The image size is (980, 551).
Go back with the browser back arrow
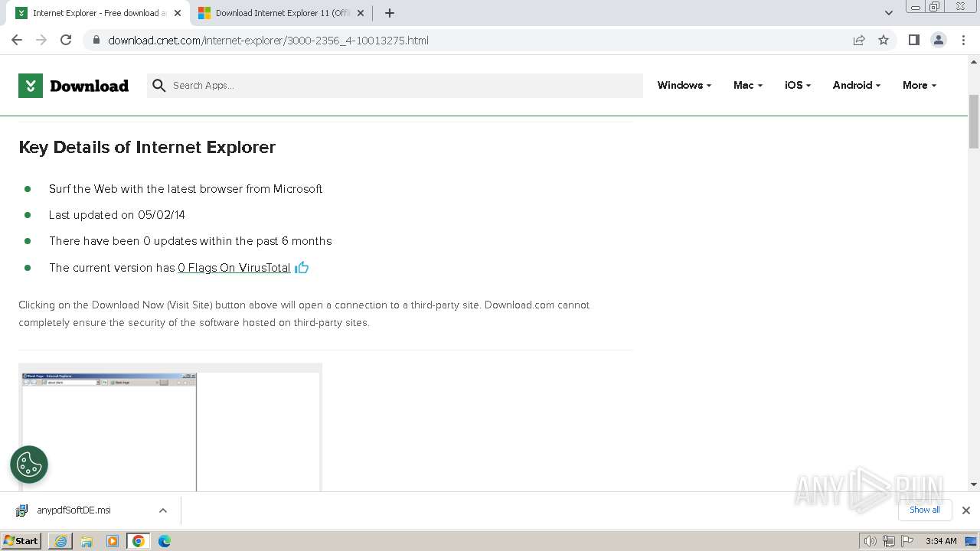(x=17, y=40)
